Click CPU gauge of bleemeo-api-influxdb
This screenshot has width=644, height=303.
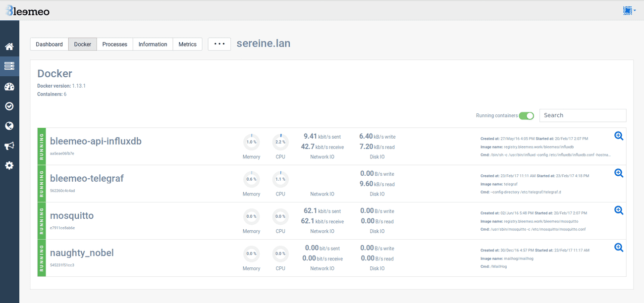pyautogui.click(x=280, y=142)
